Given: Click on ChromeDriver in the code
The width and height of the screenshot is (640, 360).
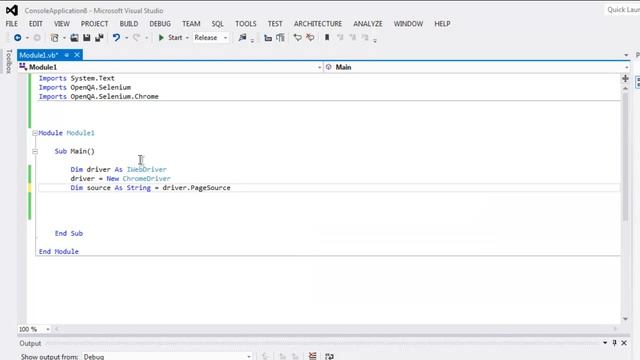Looking at the screenshot, I should (147, 178).
